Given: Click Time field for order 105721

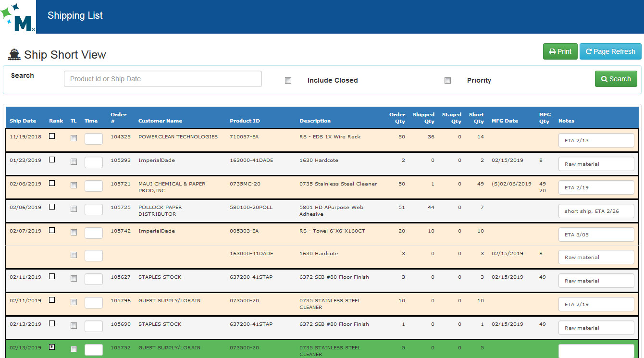Looking at the screenshot, I should coord(93,186).
